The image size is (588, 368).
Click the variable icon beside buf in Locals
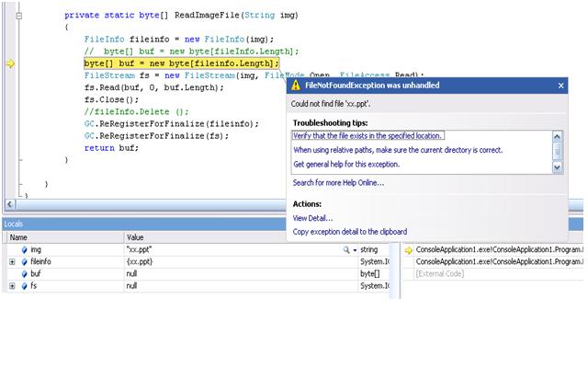pos(24,274)
